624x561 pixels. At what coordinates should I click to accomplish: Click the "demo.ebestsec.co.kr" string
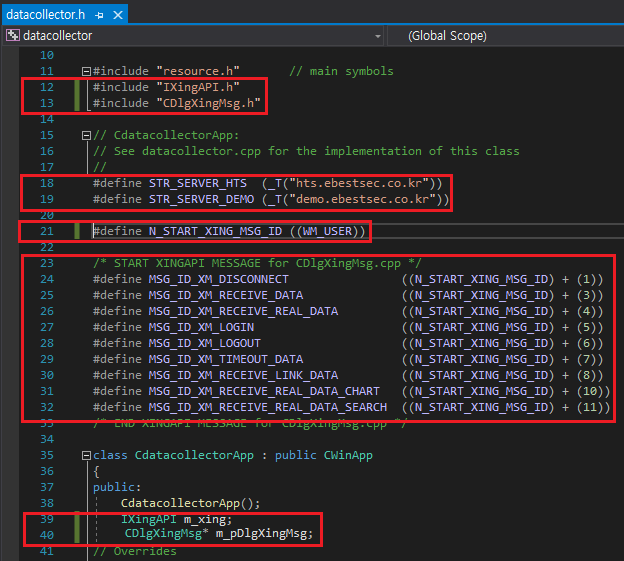(x=365, y=199)
